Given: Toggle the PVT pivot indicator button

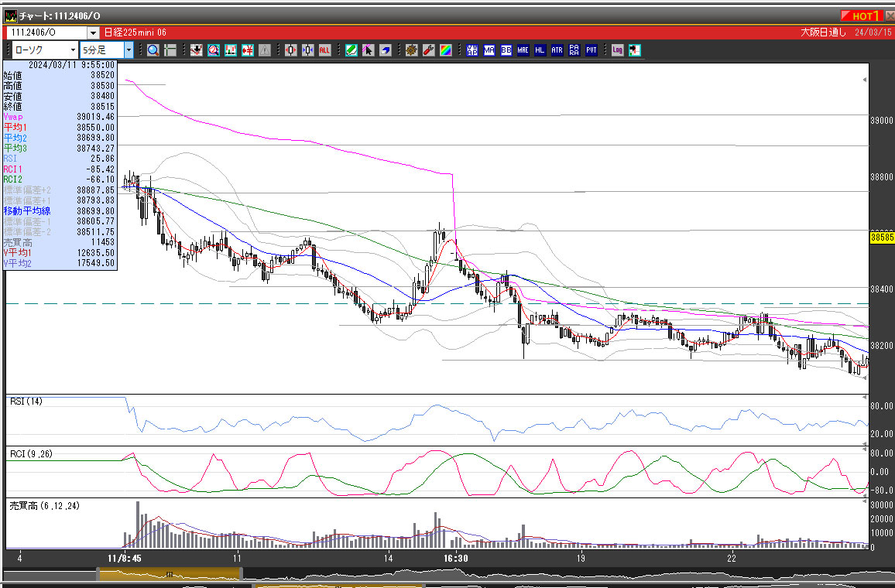Looking at the screenshot, I should (592, 50).
